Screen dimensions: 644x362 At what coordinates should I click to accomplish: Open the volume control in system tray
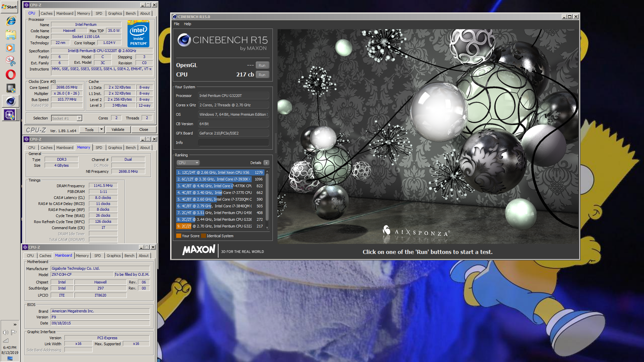point(6,332)
